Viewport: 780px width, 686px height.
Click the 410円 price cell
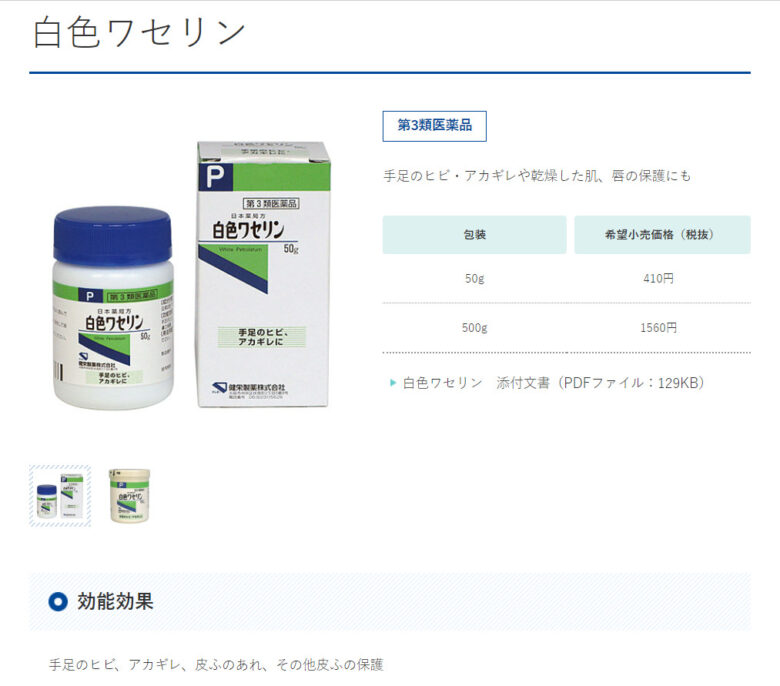pyautogui.click(x=658, y=279)
